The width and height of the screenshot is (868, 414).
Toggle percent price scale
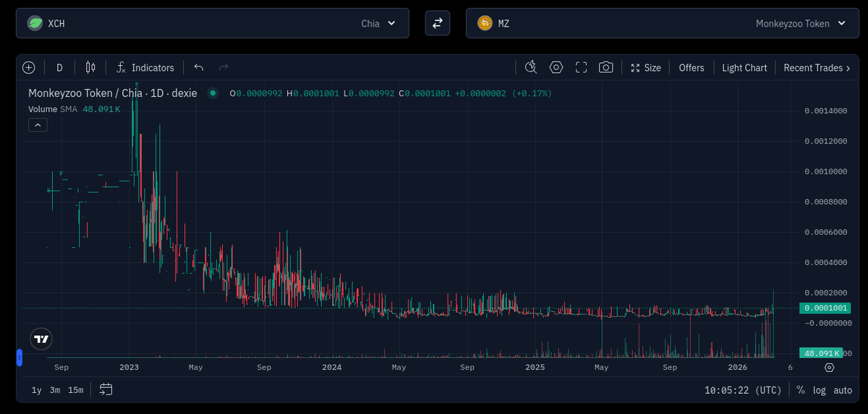801,390
